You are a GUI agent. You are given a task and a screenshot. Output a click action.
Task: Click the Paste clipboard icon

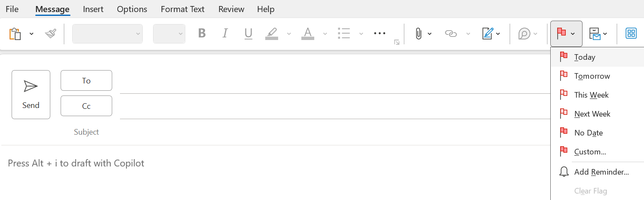pos(15,34)
